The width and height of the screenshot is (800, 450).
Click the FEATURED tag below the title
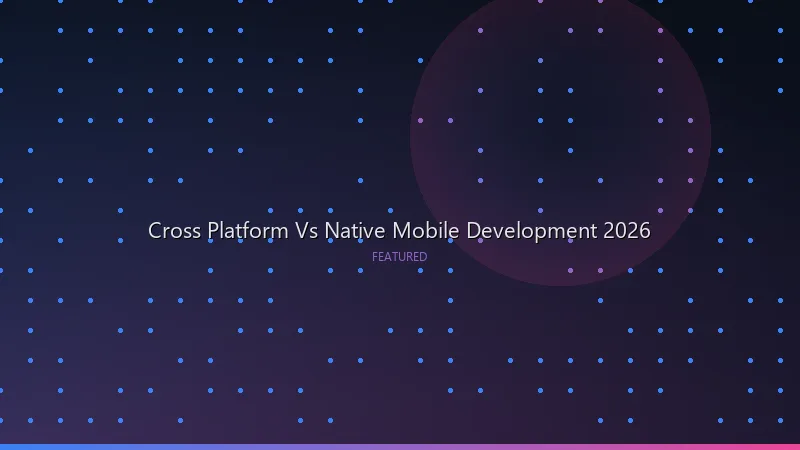click(x=399, y=257)
